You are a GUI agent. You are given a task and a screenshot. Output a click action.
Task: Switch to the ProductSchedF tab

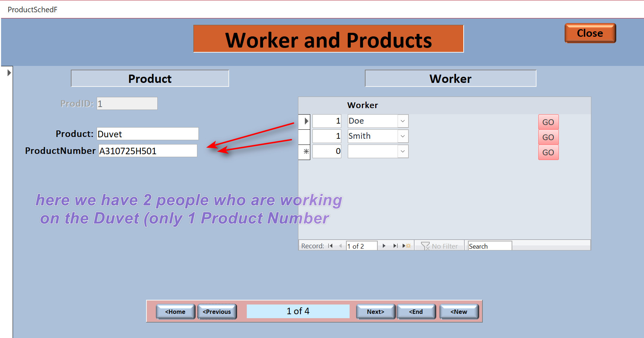point(32,10)
